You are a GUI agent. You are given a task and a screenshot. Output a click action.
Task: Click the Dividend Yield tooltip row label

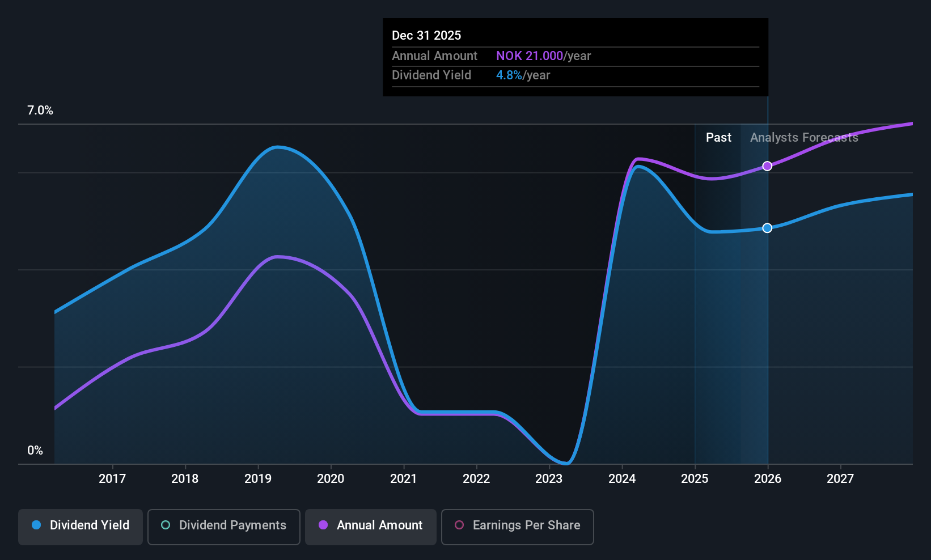(431, 75)
